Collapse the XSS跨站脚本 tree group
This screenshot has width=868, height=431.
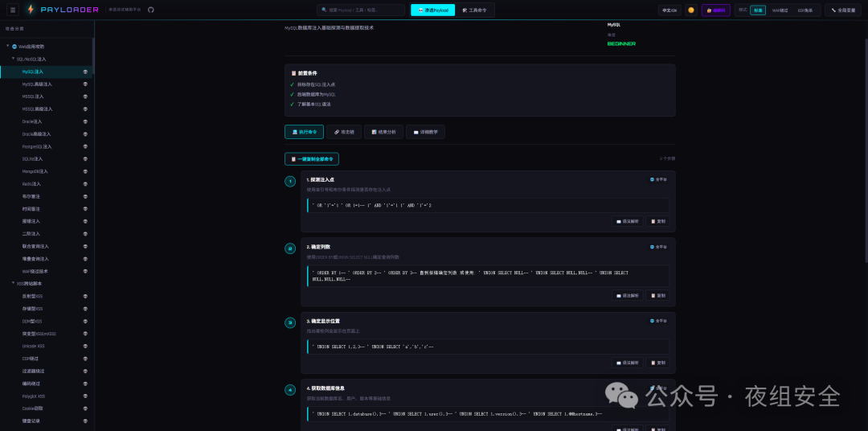pyautogui.click(x=13, y=284)
